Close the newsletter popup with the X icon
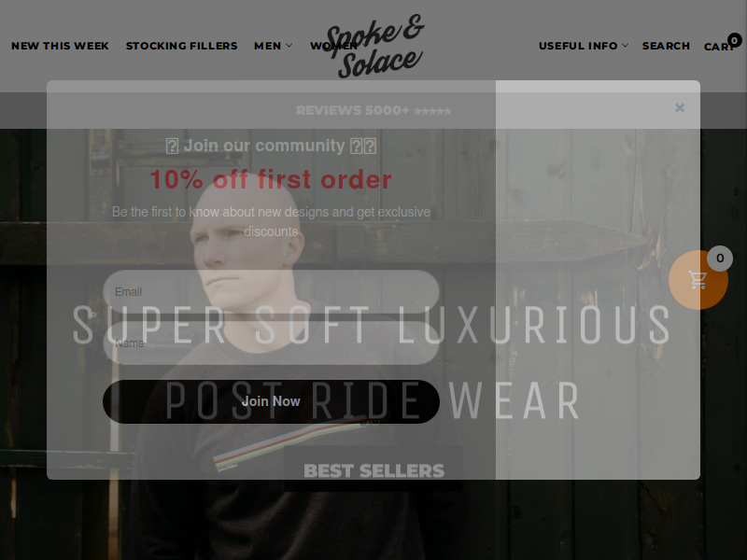This screenshot has width=747, height=560. pyautogui.click(x=680, y=108)
